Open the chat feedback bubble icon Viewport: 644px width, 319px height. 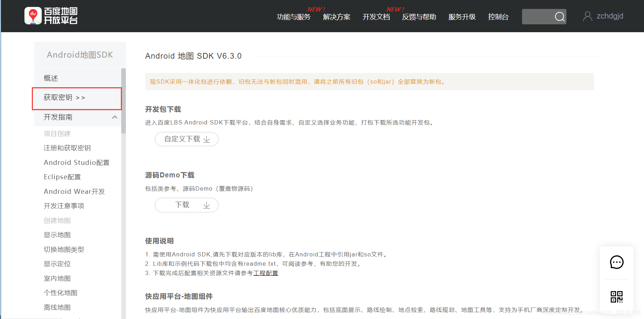click(x=616, y=262)
